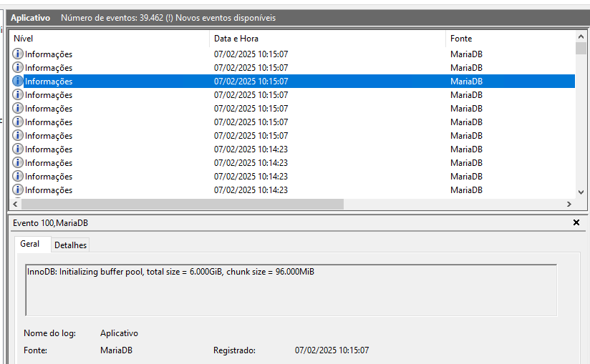The image size is (590, 364).
Task: Click the info icon of the highlighted event row
Action: click(x=17, y=81)
